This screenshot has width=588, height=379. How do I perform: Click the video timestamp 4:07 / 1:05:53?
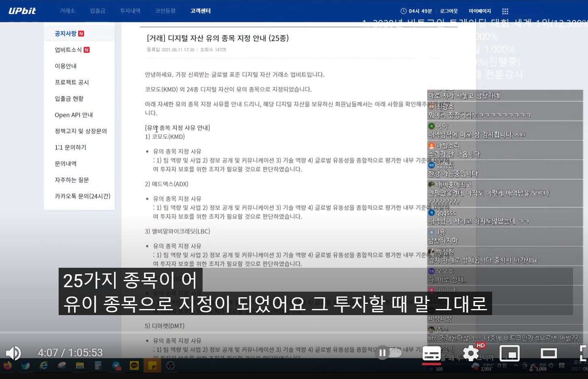tap(70, 353)
